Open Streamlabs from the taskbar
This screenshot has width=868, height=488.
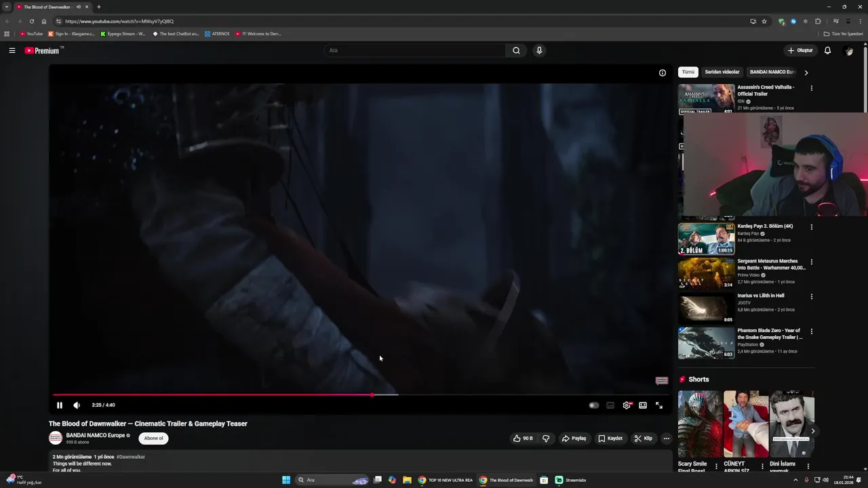[x=571, y=480]
